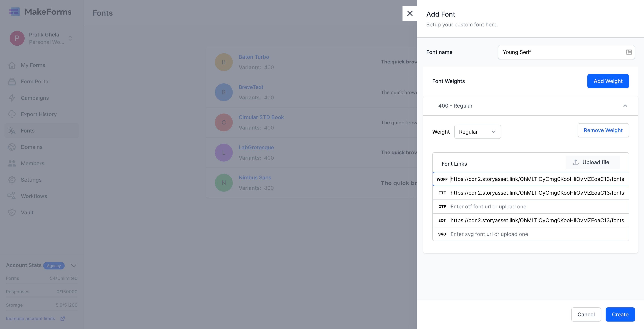This screenshot has width=644, height=329.
Task: Click the Vault shield icon
Action: (x=12, y=213)
